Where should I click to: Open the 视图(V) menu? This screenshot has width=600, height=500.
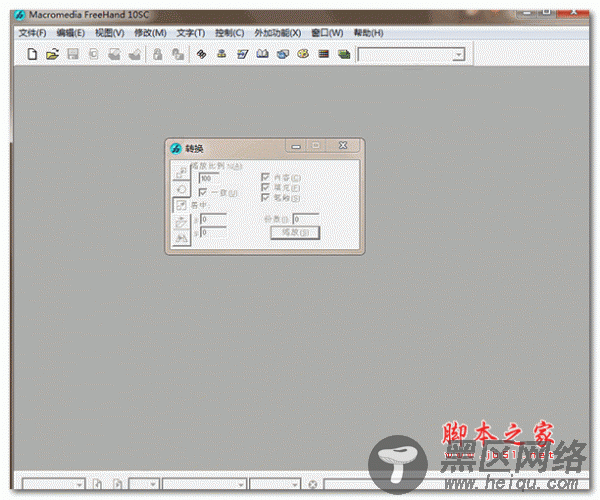[x=110, y=33]
